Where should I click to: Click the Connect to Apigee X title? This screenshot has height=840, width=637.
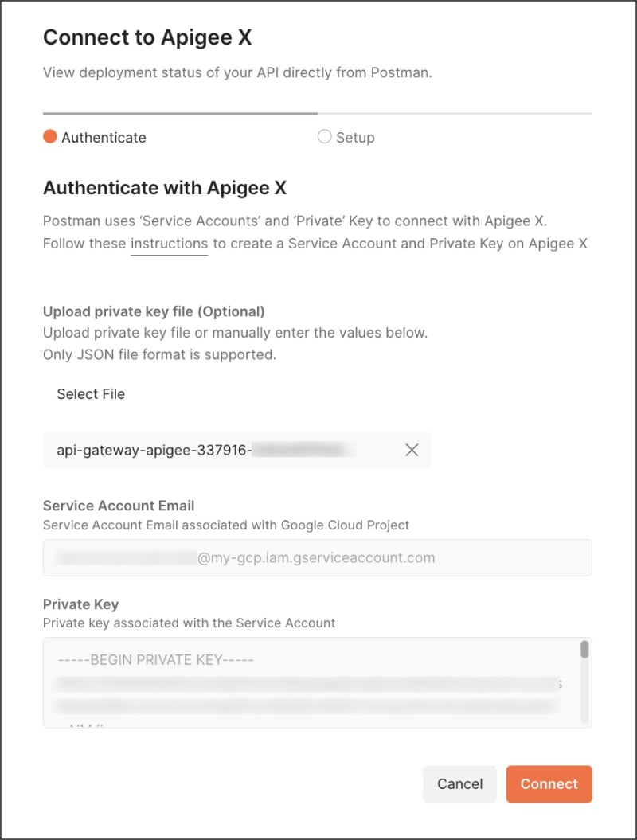point(147,37)
